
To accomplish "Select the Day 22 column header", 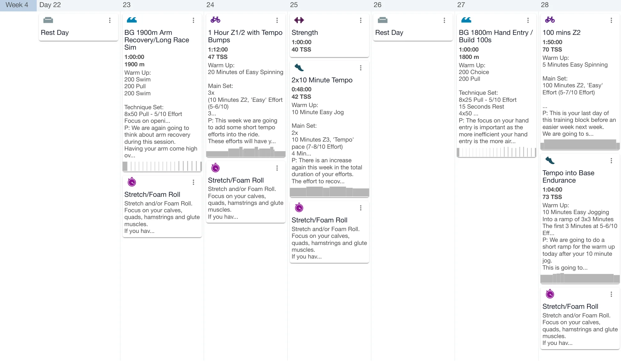I will point(50,5).
